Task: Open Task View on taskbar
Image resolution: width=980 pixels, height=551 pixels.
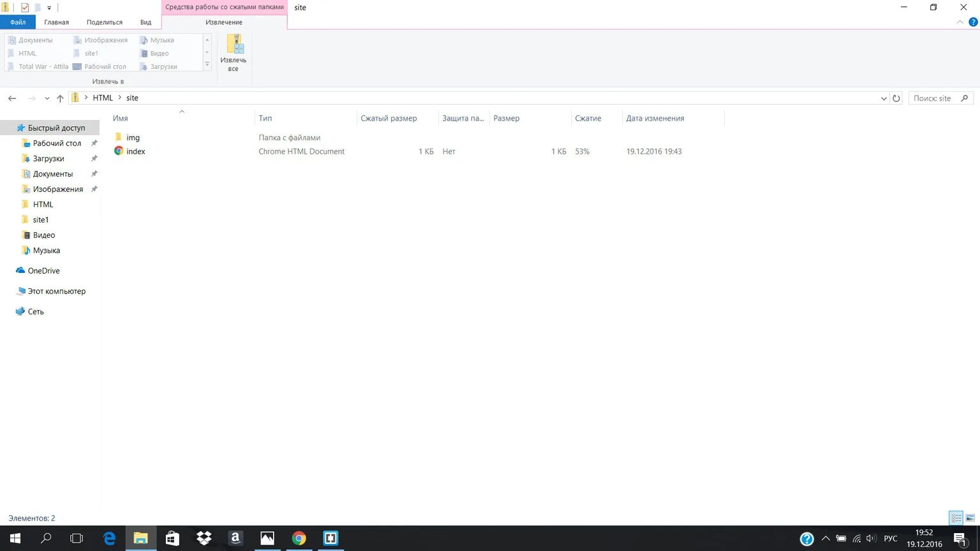Action: (77, 538)
